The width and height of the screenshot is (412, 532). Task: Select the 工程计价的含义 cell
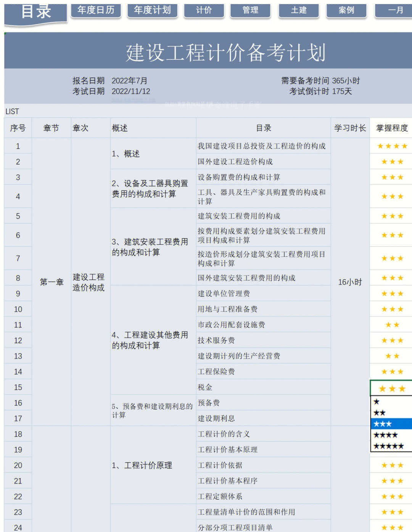click(x=264, y=434)
